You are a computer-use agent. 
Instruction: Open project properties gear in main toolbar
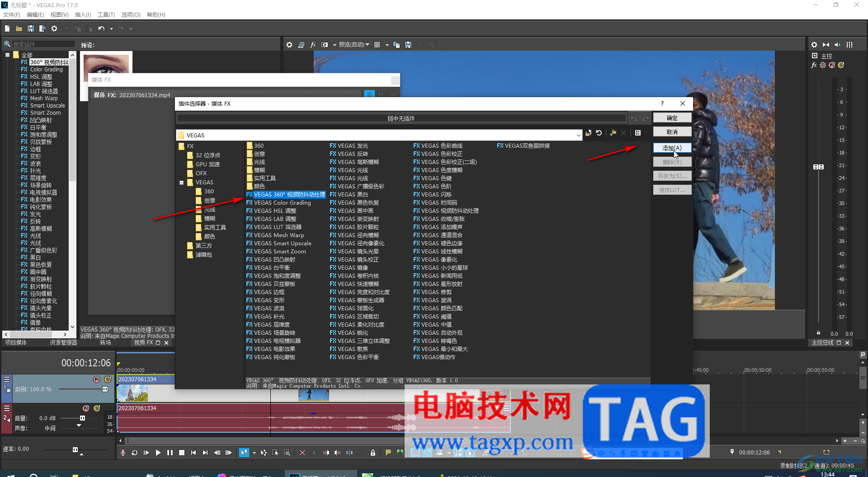(x=54, y=28)
